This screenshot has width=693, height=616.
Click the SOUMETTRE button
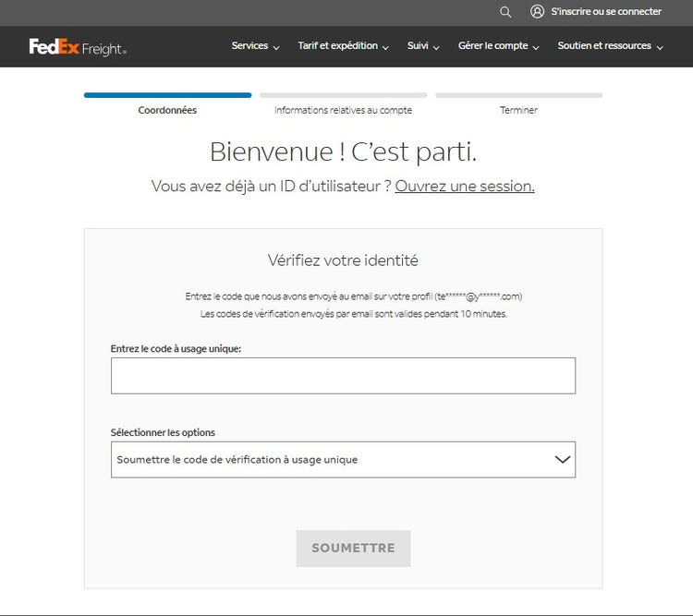click(x=353, y=548)
